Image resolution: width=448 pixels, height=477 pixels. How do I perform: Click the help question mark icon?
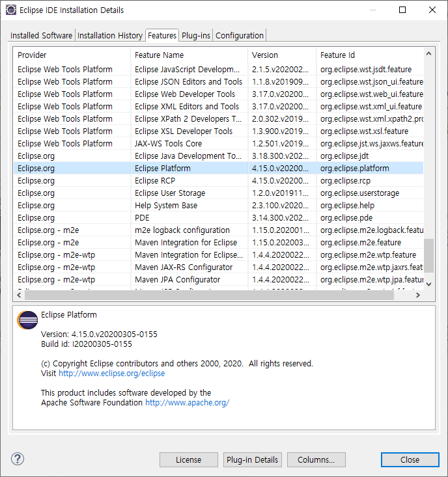pos(18,459)
